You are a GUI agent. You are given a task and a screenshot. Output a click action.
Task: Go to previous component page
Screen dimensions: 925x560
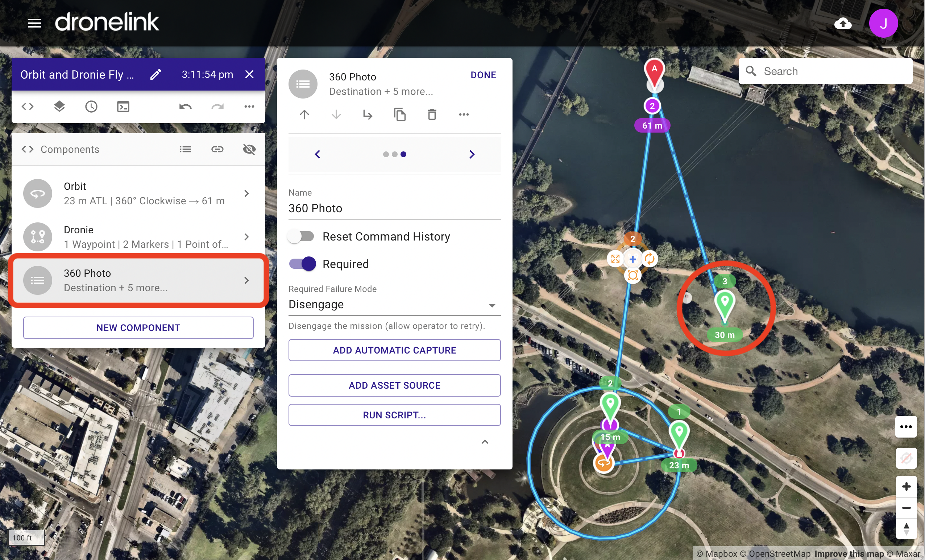318,154
